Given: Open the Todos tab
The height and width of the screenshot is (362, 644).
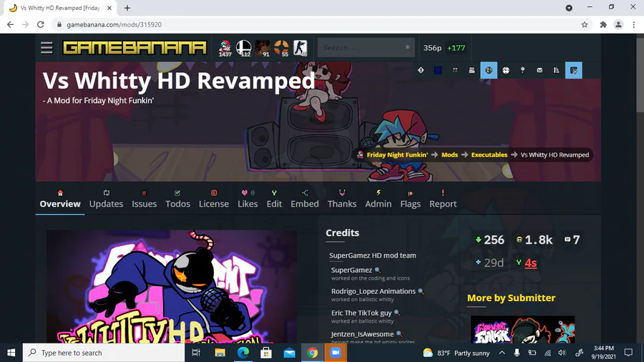Looking at the screenshot, I should [177, 199].
